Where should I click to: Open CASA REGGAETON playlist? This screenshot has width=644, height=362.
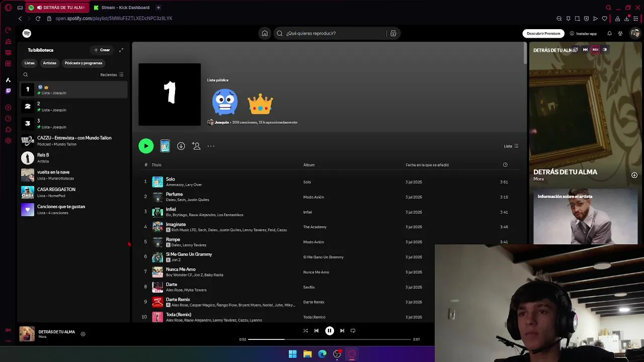tap(73, 192)
